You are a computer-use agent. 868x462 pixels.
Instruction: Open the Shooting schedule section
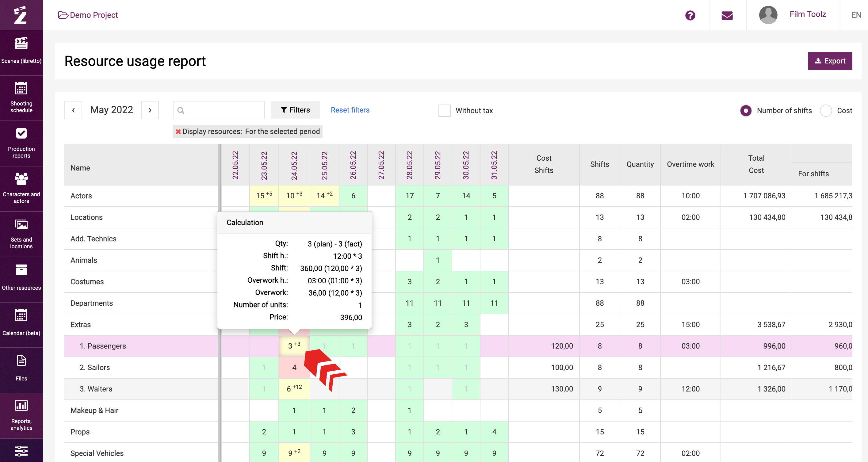(21, 98)
